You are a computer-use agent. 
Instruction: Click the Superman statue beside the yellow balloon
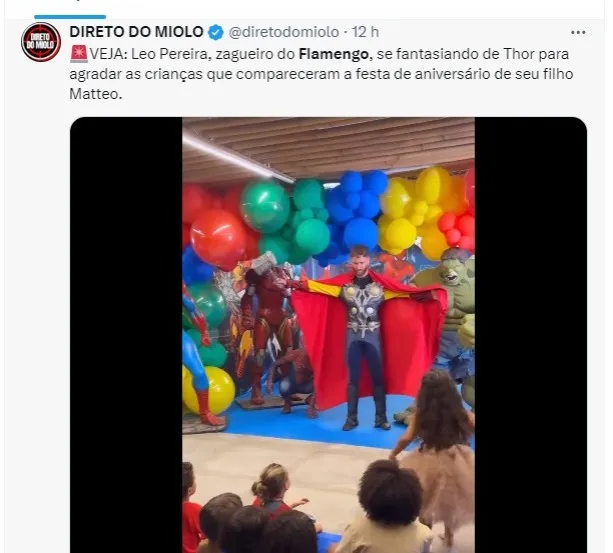click(199, 356)
